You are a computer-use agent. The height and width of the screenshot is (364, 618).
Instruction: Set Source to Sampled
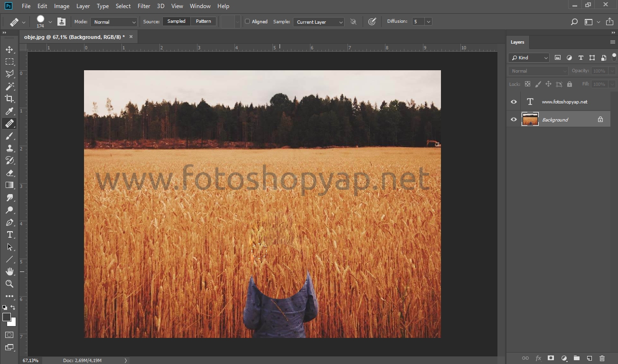176,21
